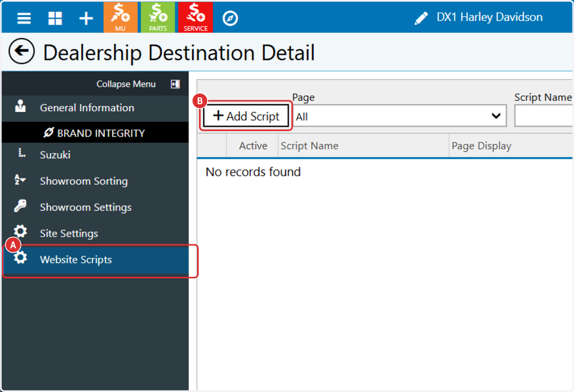The height and width of the screenshot is (392, 574).
Task: Click the pencil edit icon beside dealership name
Action: coord(421,19)
